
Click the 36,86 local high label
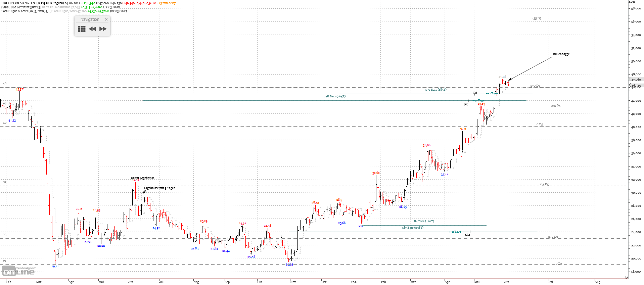tap(426, 145)
